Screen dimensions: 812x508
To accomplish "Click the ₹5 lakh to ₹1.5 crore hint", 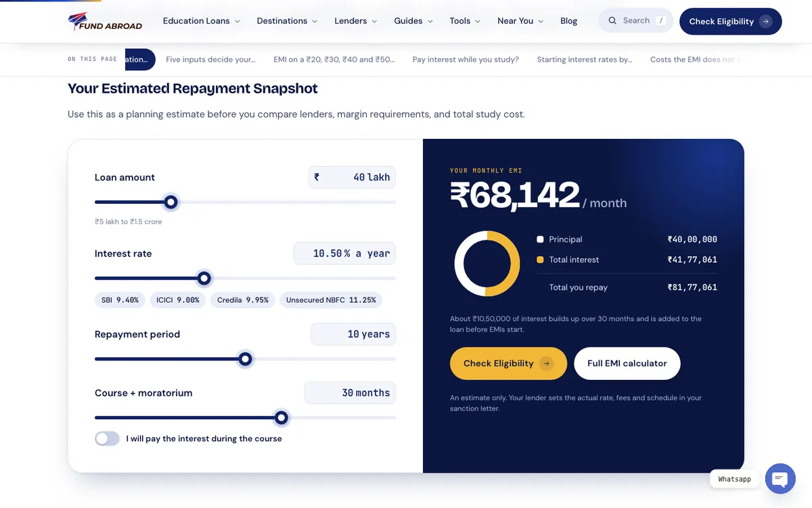I will pyautogui.click(x=129, y=221).
